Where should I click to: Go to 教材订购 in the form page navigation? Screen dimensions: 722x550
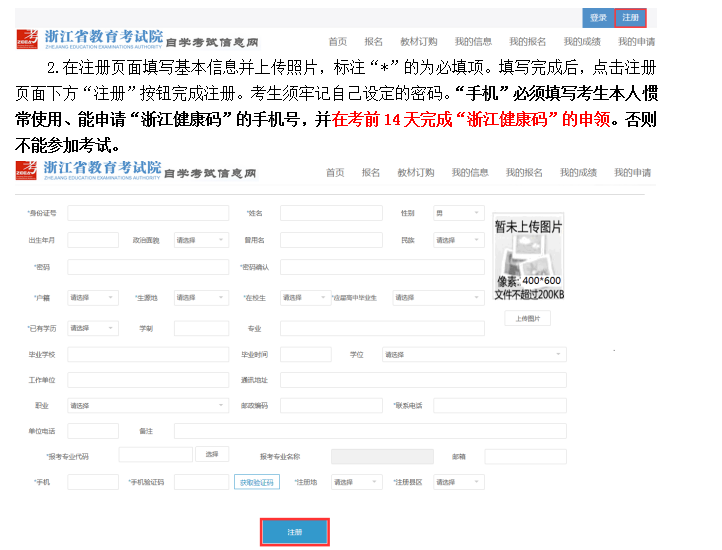pos(416,173)
